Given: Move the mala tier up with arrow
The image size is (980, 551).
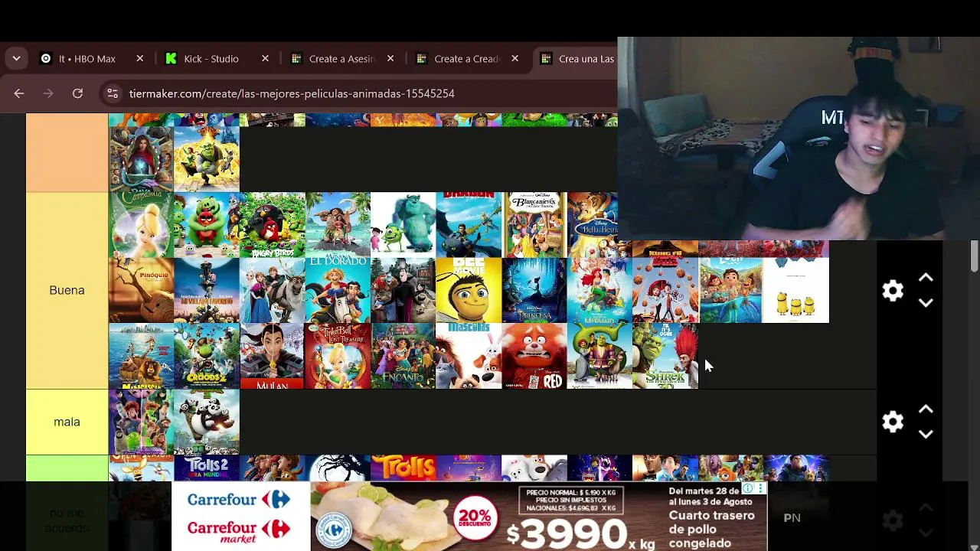Looking at the screenshot, I should pos(926,410).
